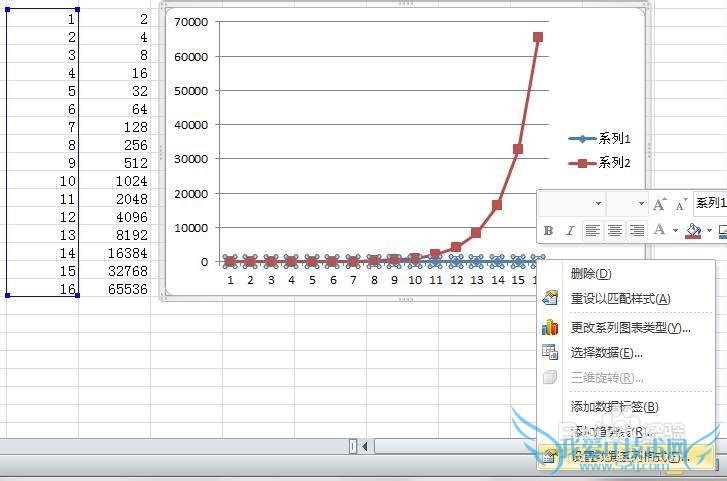Image resolution: width=727 pixels, height=481 pixels.
Task: Increase font size with large A
Action: click(659, 204)
